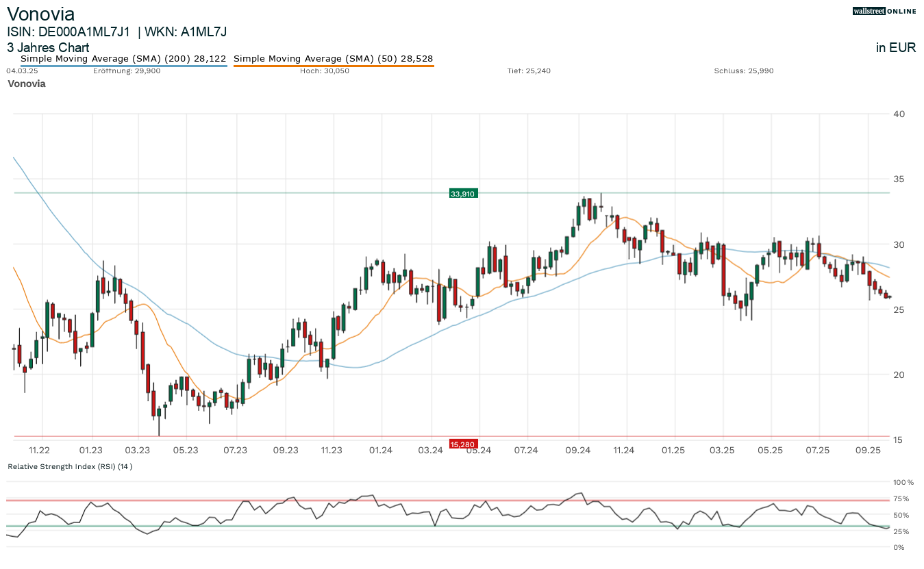Screen dimensions: 924x569
Task: Click the green 33,910 high price label
Action: (x=462, y=194)
